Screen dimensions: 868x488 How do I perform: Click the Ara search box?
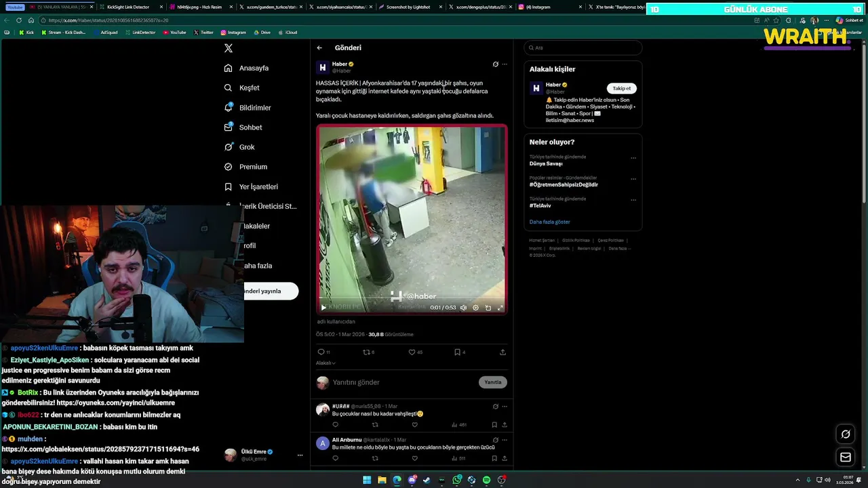583,48
